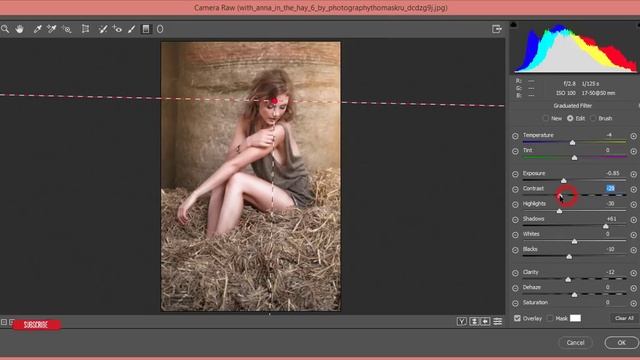Decrease Dehaze with the minus icon
This screenshot has height=360, width=640.
tap(515, 288)
